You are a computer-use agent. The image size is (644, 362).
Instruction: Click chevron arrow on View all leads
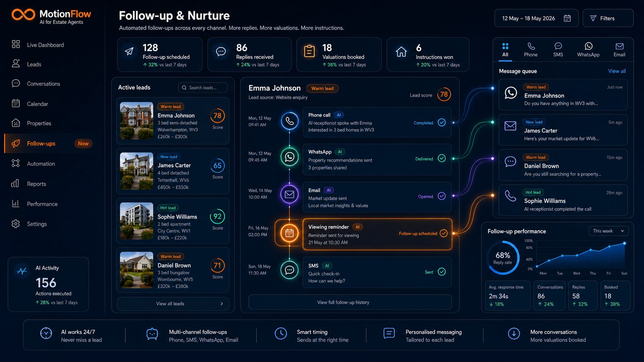coord(221,304)
